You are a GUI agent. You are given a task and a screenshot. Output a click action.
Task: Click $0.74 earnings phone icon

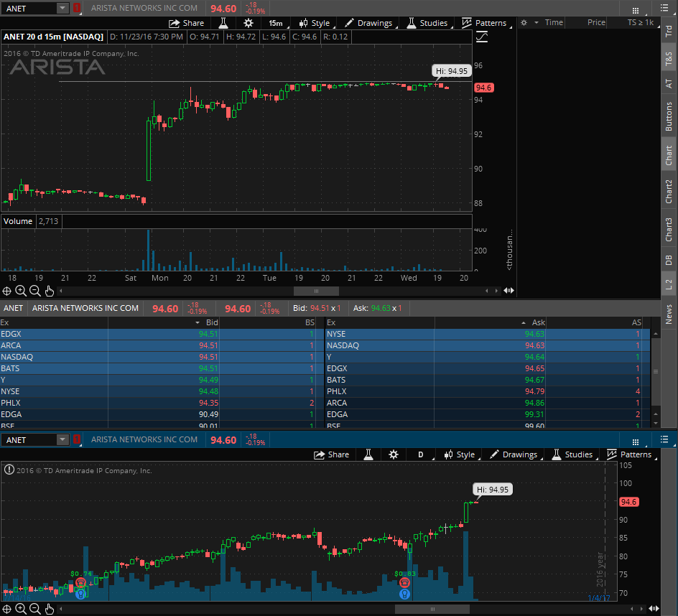click(80, 582)
